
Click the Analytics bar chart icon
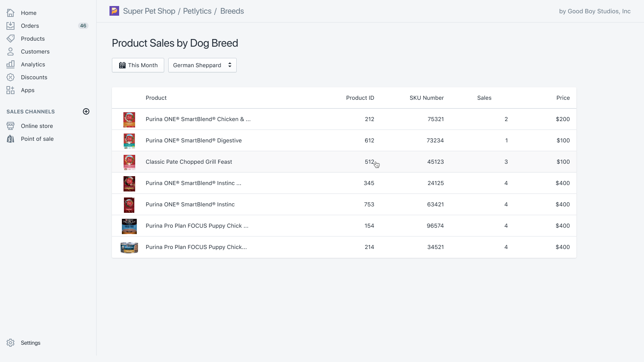pyautogui.click(x=10, y=64)
